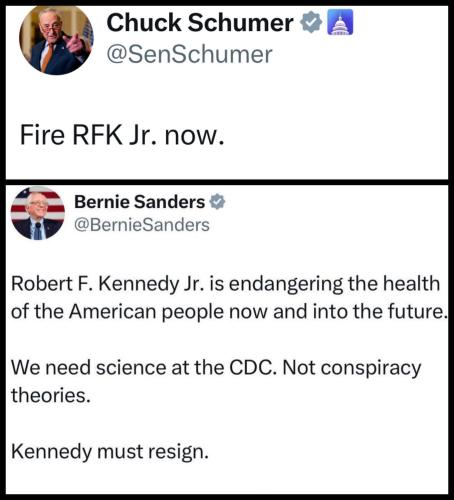This screenshot has height=500, width=454.
Task: Click the 'Kennedy must resign.' line
Action: click(x=110, y=453)
